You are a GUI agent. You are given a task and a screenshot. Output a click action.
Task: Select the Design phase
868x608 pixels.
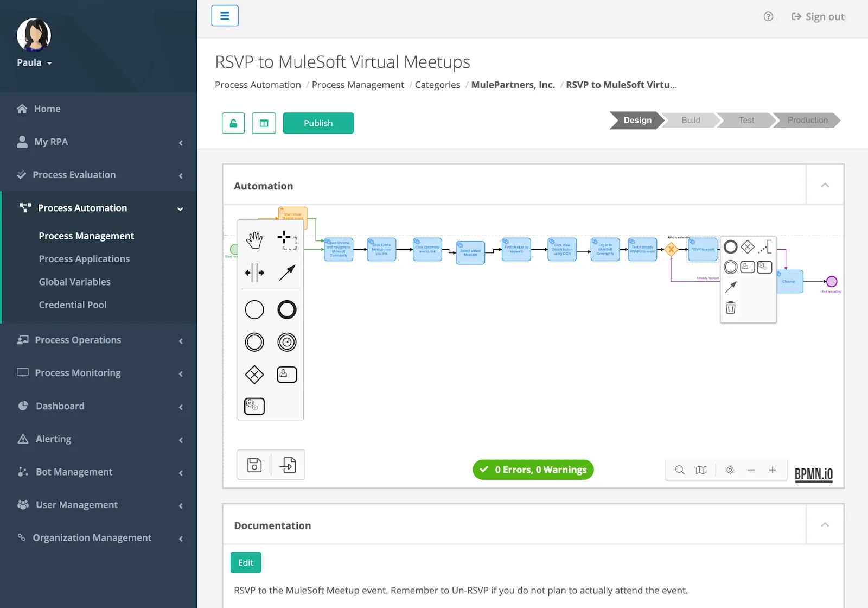point(637,121)
